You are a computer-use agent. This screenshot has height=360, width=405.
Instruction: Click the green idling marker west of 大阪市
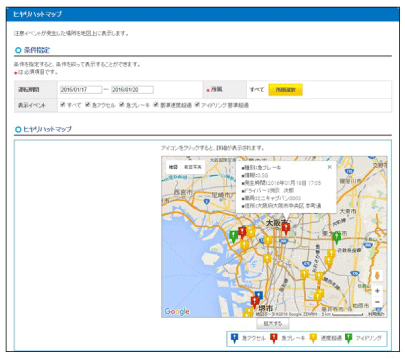click(x=234, y=236)
